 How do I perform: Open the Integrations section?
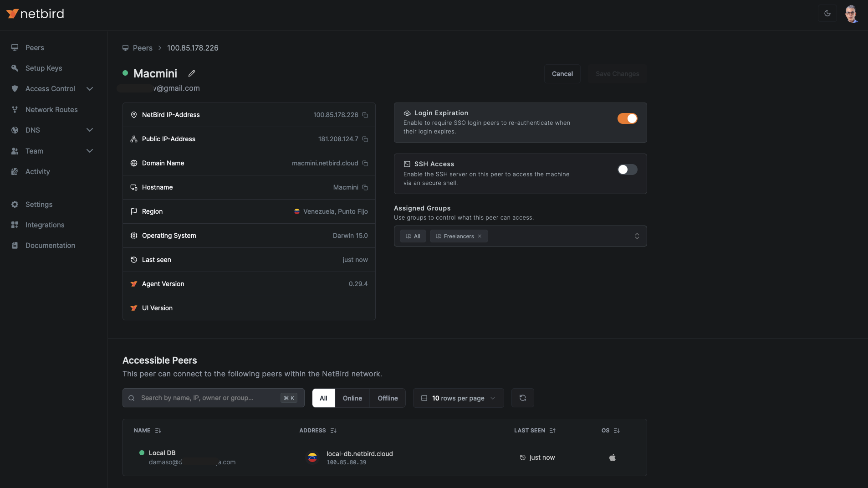44,225
